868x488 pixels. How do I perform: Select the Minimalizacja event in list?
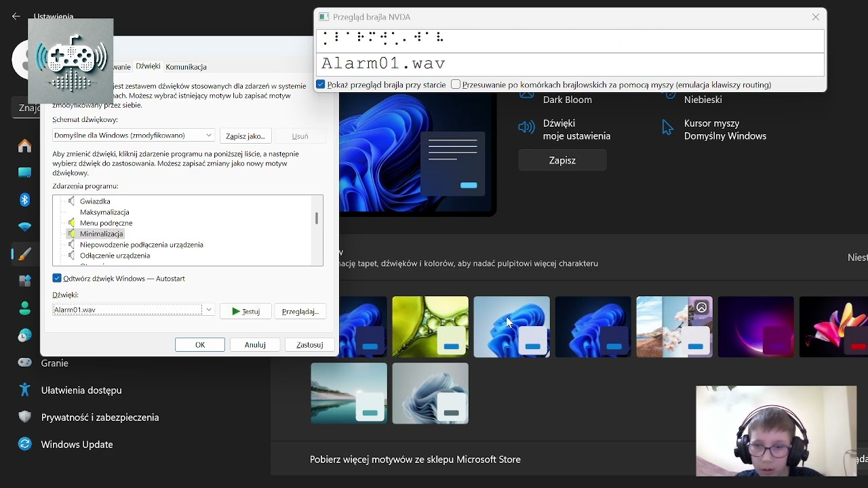click(x=102, y=234)
